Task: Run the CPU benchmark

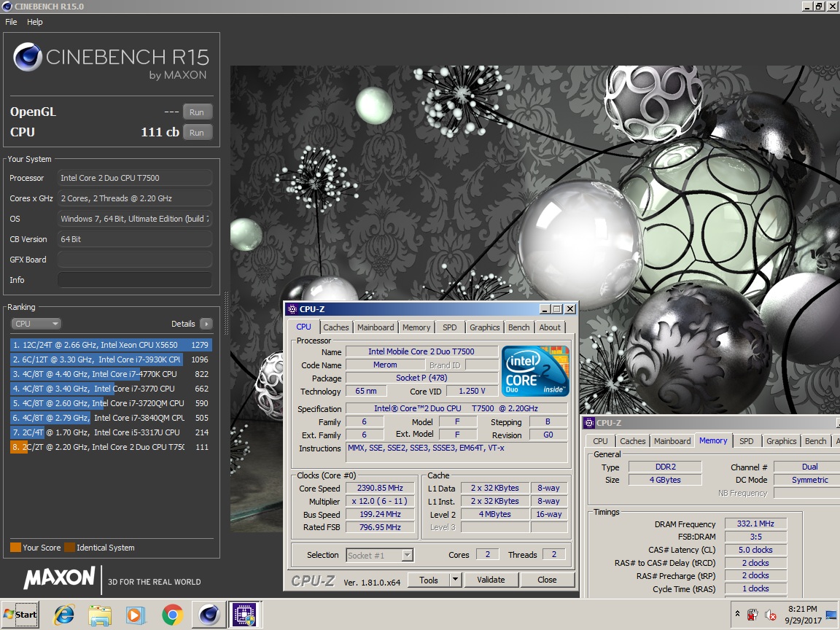Action: tap(197, 132)
